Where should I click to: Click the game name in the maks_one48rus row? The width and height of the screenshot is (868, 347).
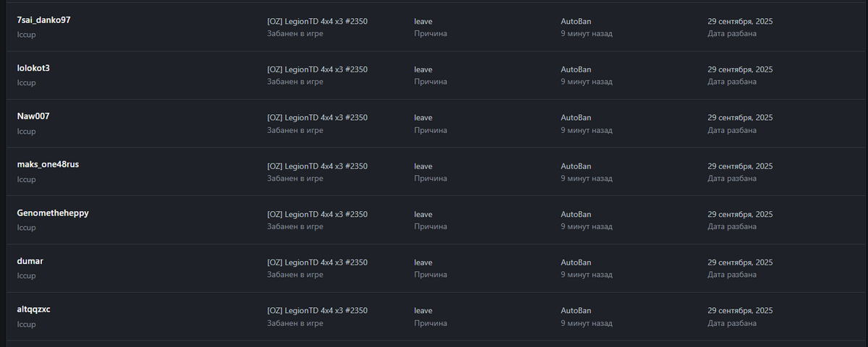[x=317, y=166]
